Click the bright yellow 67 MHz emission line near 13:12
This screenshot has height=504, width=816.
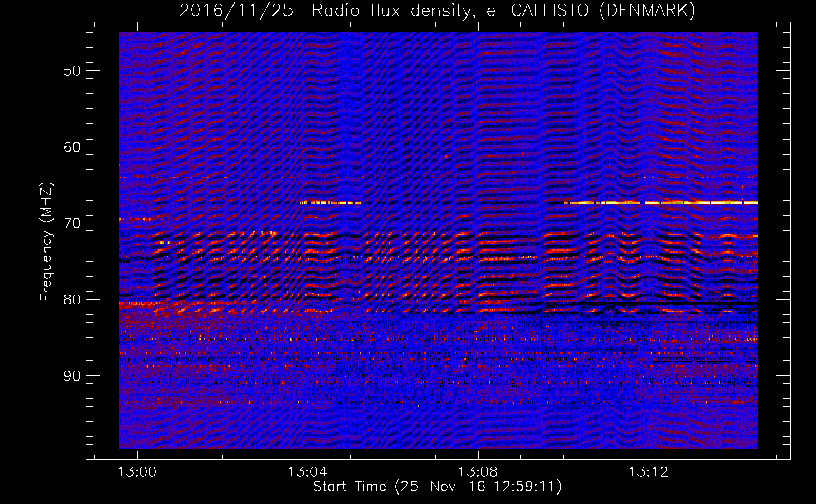click(x=661, y=202)
